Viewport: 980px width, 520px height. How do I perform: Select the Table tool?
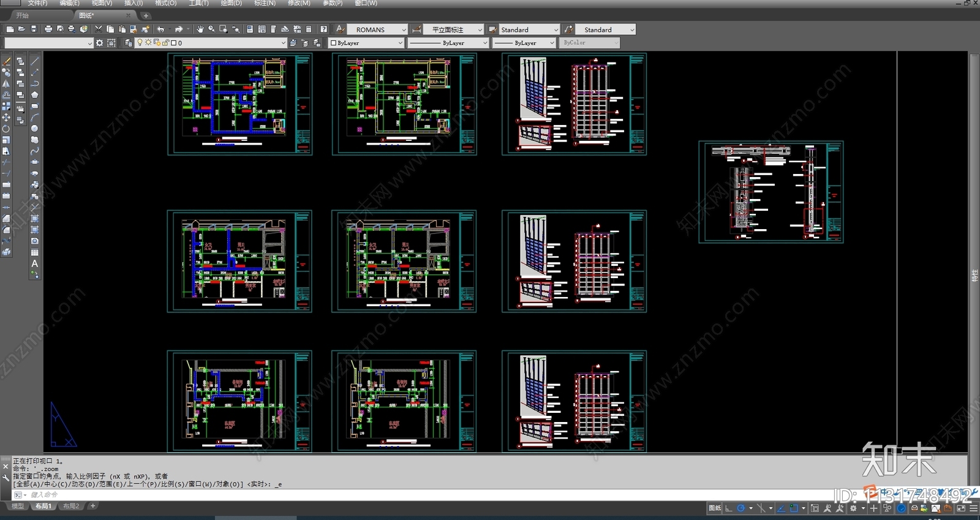34,252
